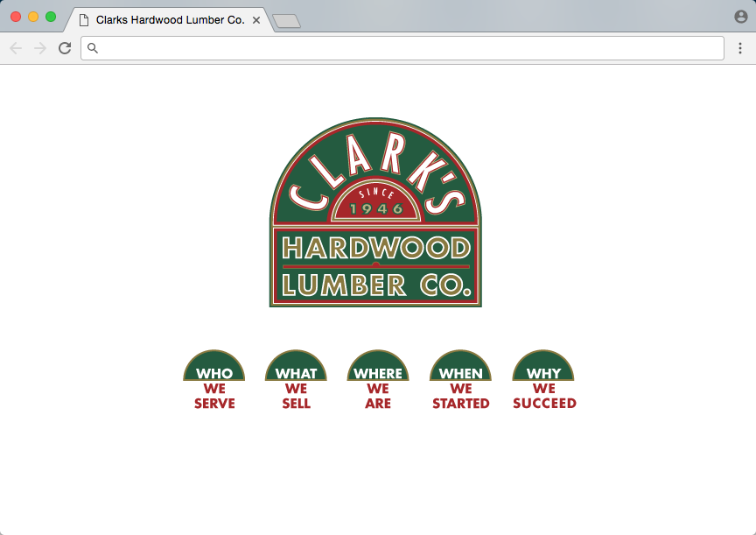The image size is (756, 535).
Task: Select the Clarks Hardwood Lumber Co. tab
Action: [x=170, y=20]
